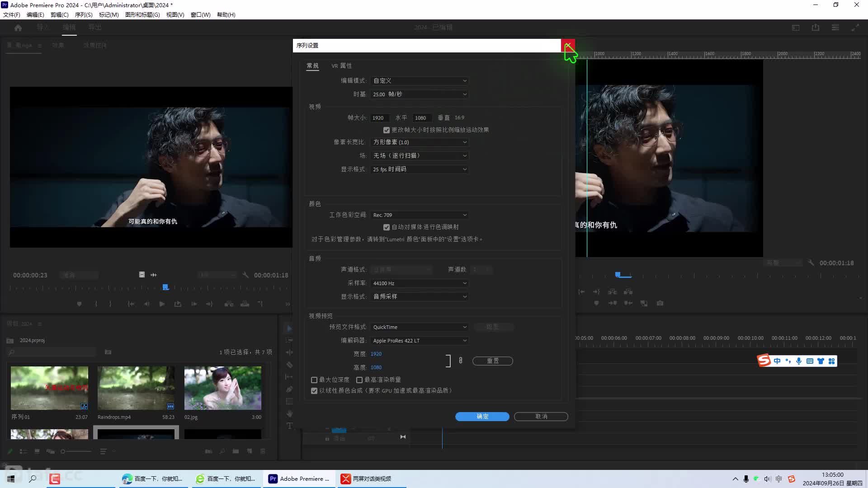Click Comparison View icon in Program monitor

[644, 303]
